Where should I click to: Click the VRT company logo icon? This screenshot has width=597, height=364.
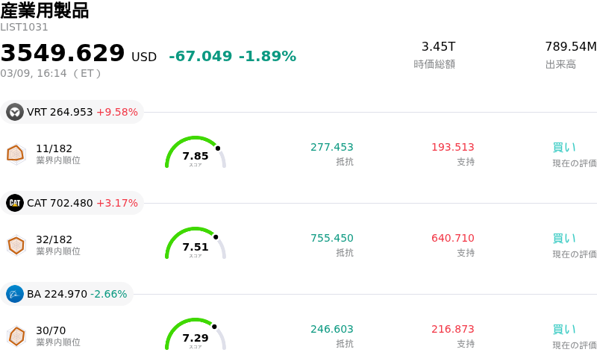click(x=15, y=113)
